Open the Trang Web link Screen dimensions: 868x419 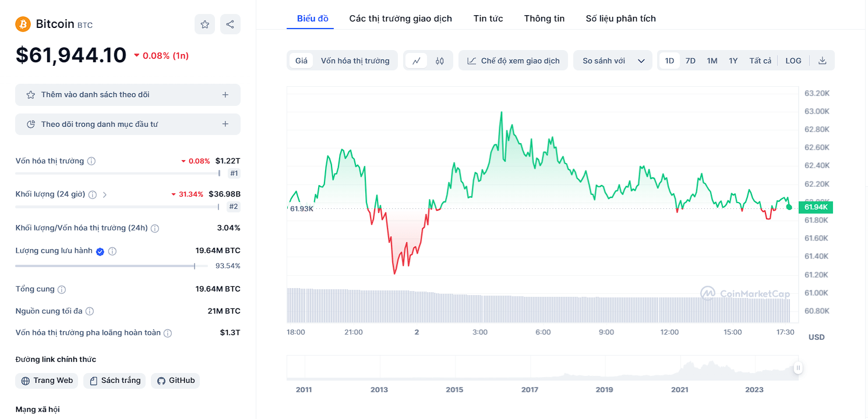[47, 381]
